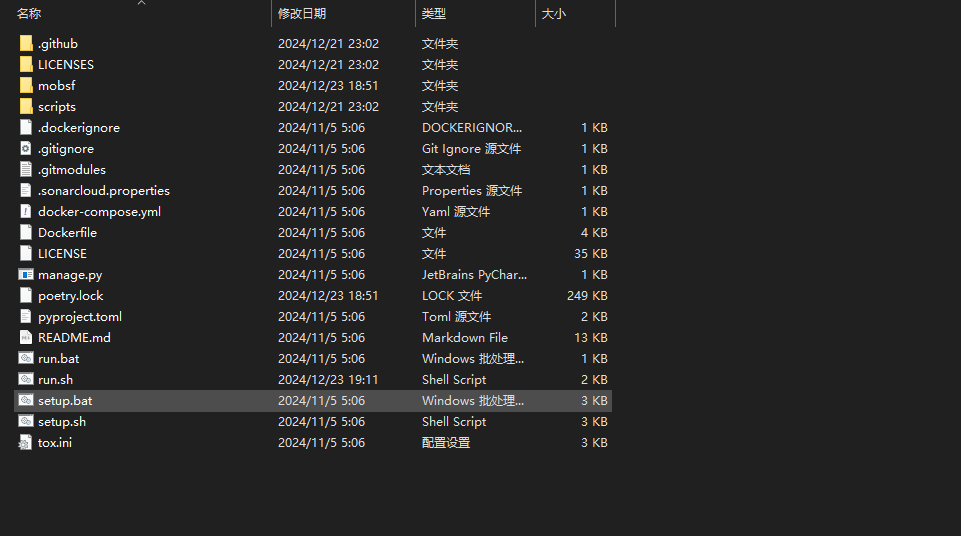Image resolution: width=961 pixels, height=536 pixels.
Task: Click the .dockerignore file icon
Action: [26, 127]
